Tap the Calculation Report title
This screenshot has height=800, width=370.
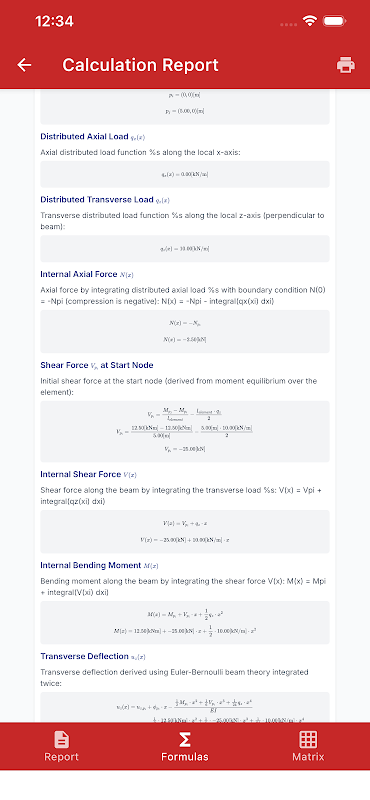coord(140,65)
